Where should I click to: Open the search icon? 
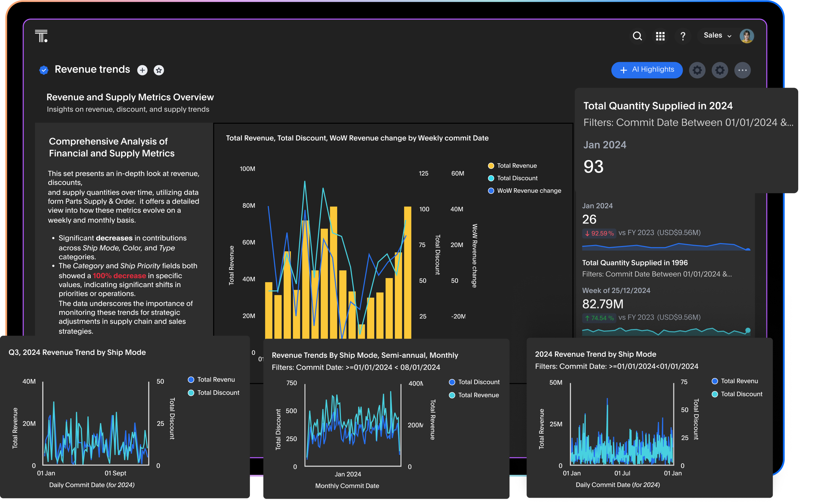(638, 36)
